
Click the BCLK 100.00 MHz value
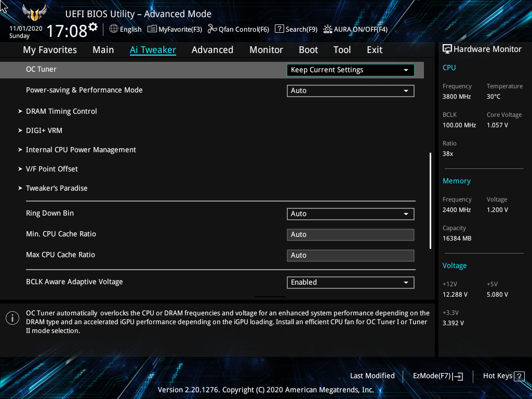(x=459, y=125)
